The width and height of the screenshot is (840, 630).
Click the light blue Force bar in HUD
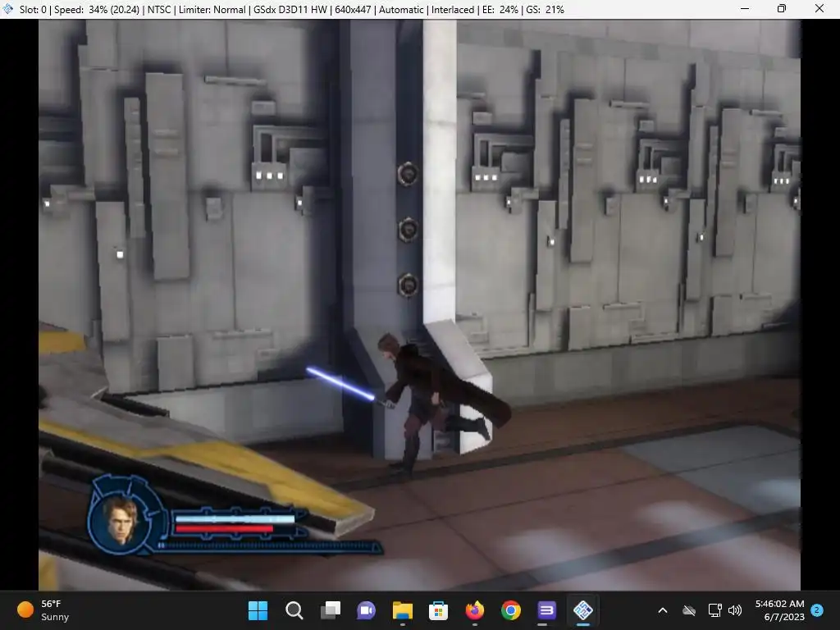pos(235,518)
